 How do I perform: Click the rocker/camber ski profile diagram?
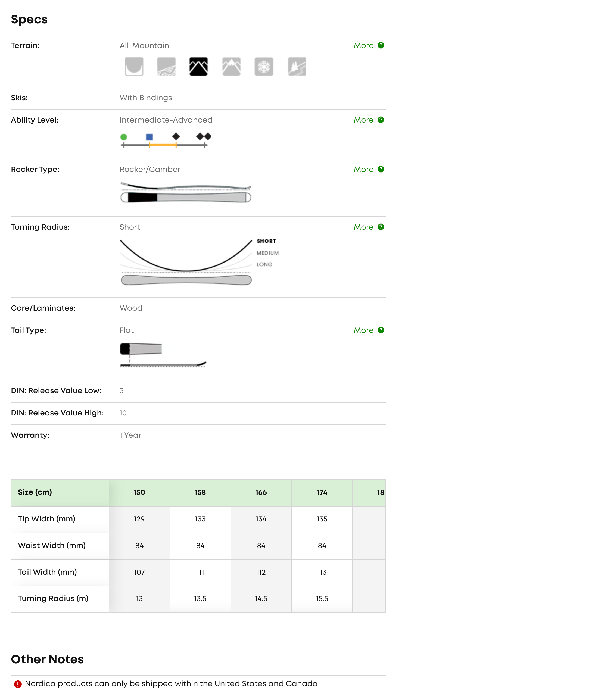(x=185, y=193)
